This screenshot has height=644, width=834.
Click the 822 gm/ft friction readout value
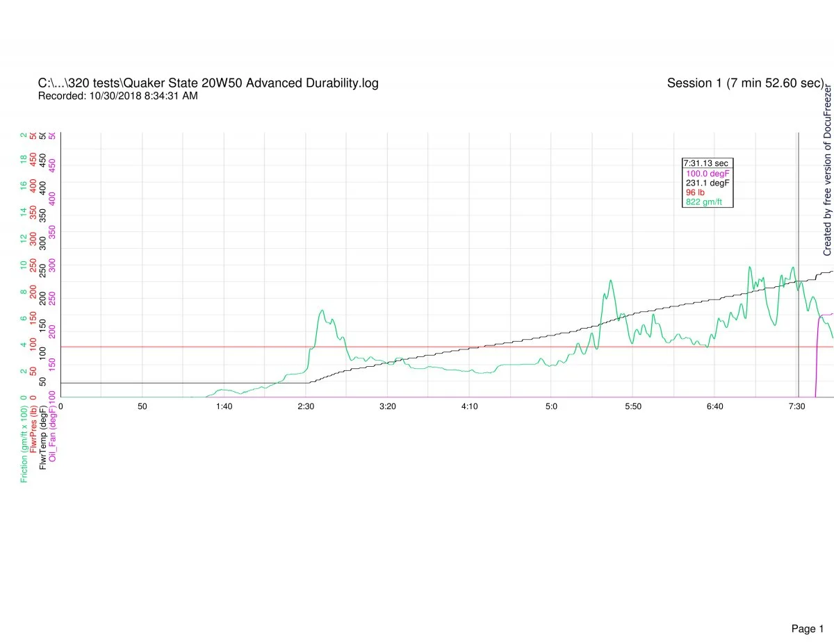[x=703, y=202]
